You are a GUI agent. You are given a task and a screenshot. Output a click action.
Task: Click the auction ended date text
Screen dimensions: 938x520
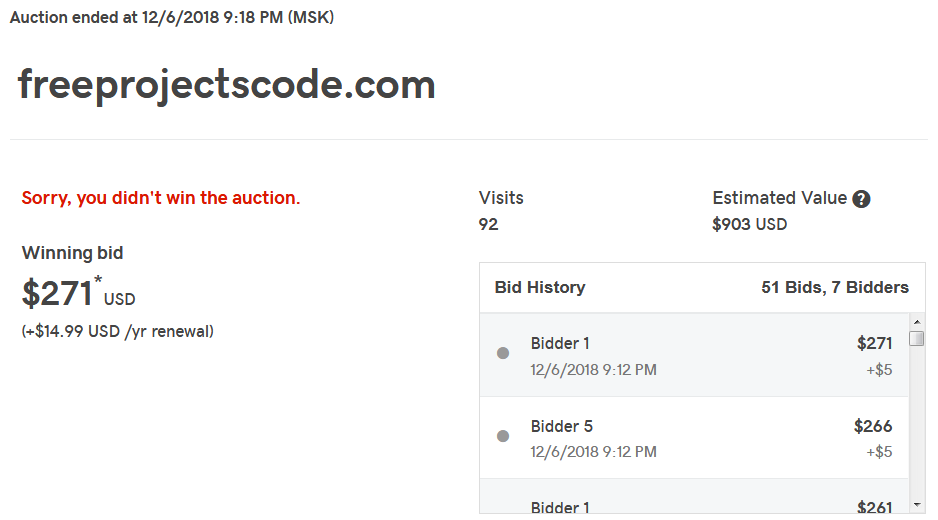pos(172,17)
